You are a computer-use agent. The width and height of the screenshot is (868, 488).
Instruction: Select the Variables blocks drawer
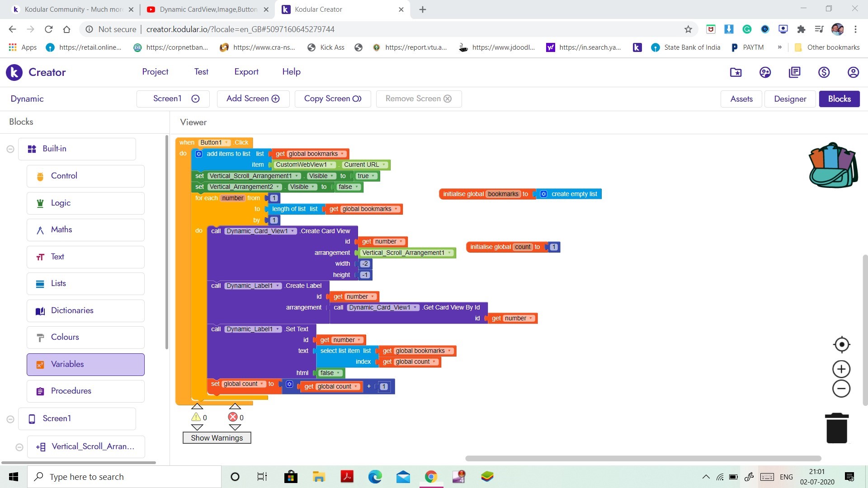pos(85,365)
